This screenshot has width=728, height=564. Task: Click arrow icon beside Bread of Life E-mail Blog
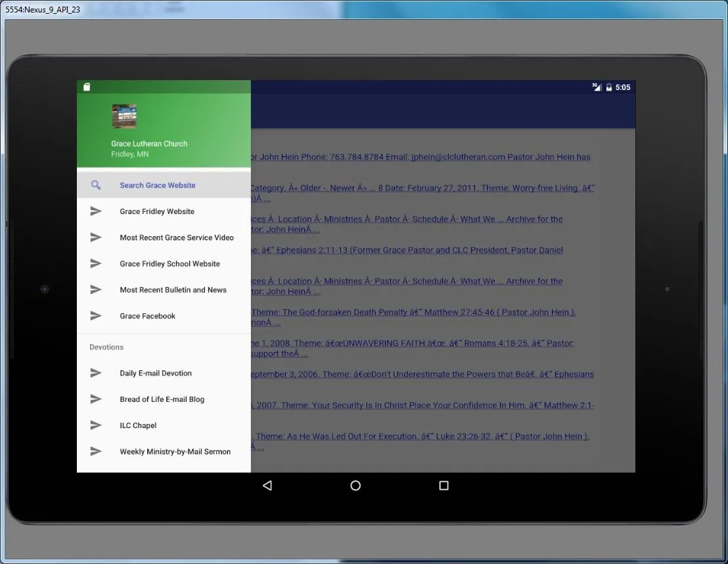(96, 399)
